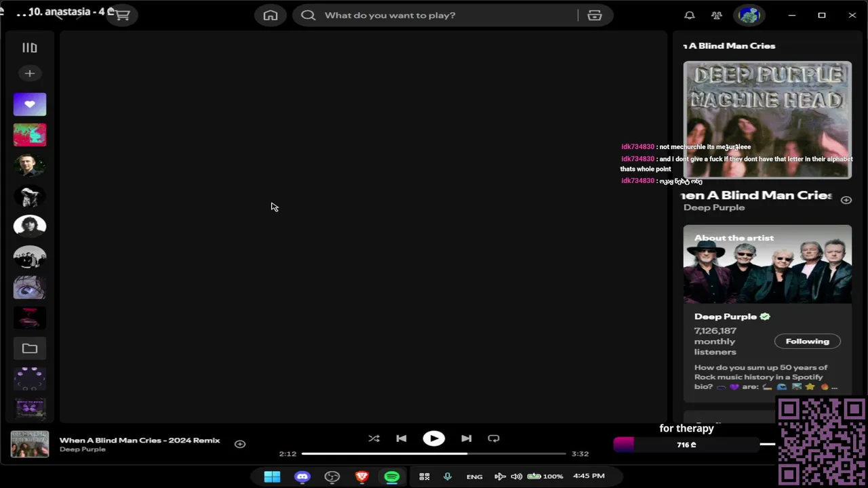Open the dark red cover playlist
868x488 pixels.
pos(30,318)
